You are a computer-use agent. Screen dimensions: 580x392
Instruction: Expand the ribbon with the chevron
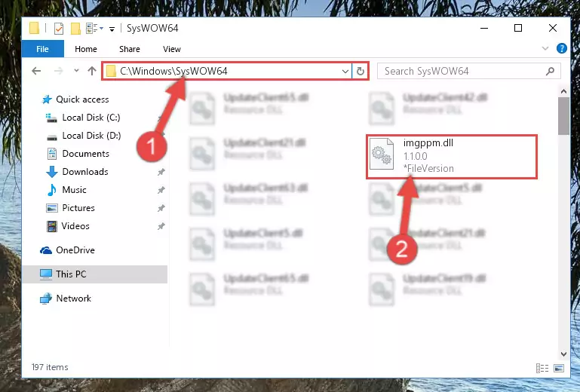tap(545, 48)
